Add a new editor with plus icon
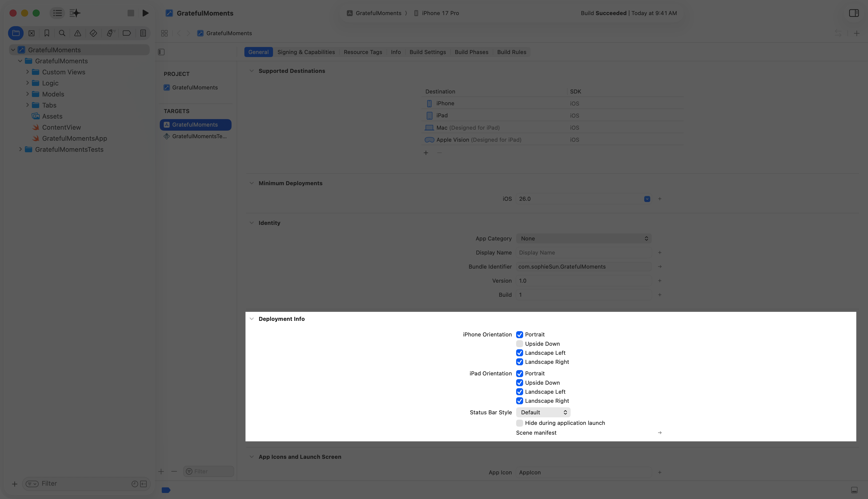 pyautogui.click(x=857, y=33)
